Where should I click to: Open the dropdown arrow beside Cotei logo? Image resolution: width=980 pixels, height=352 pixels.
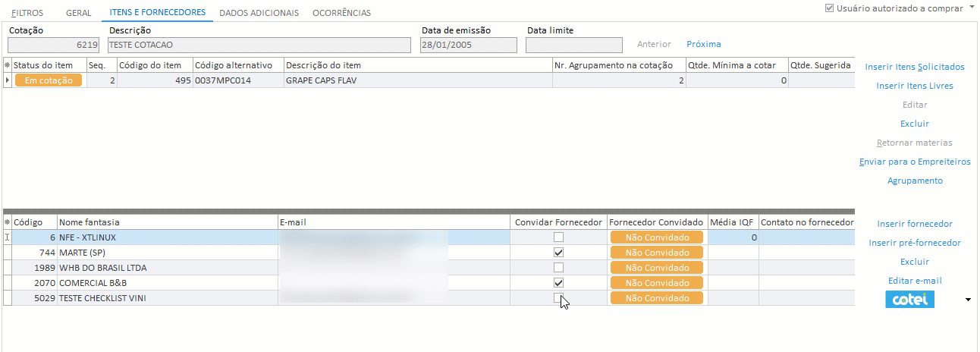967,300
